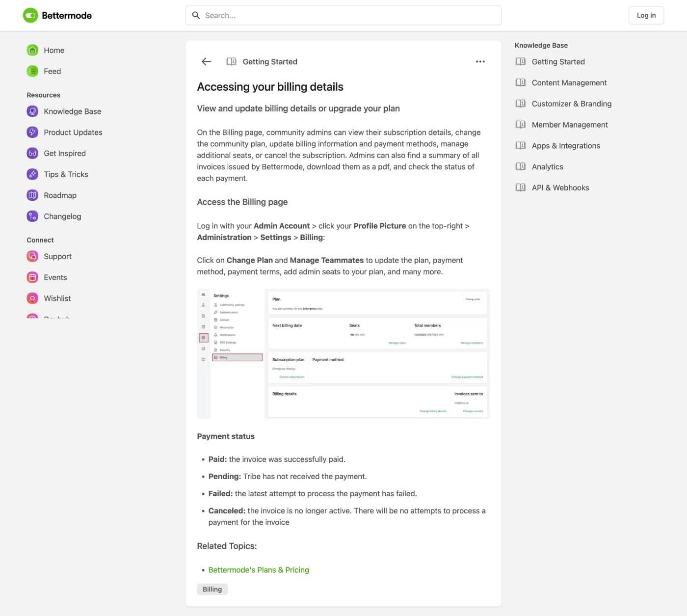Open Events under Connect
Viewport: 687px width, 616px height.
coord(55,277)
